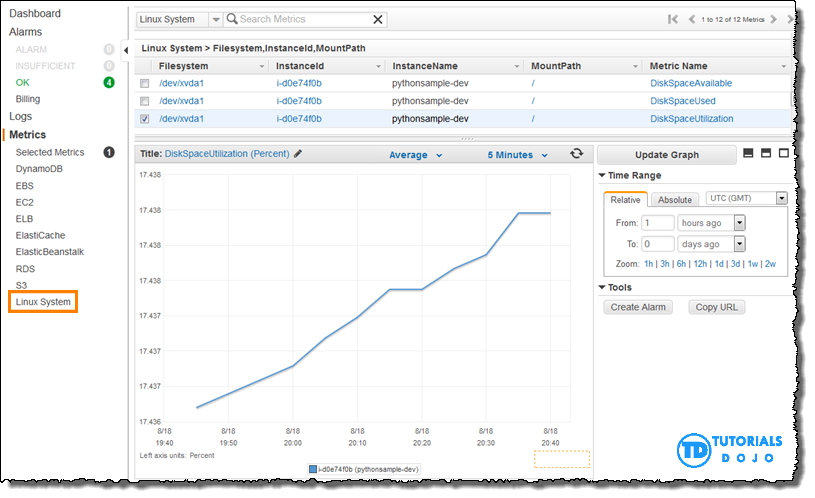Open the 5 Minutes period dropdown
Image resolution: width=815 pixels, height=498 pixels.
click(517, 155)
